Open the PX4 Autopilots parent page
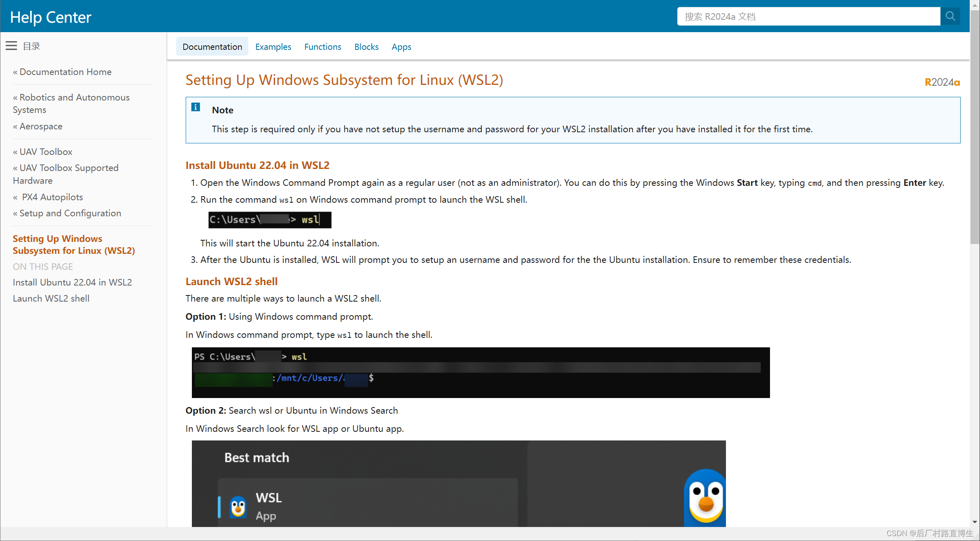Image resolution: width=980 pixels, height=541 pixels. [x=52, y=197]
